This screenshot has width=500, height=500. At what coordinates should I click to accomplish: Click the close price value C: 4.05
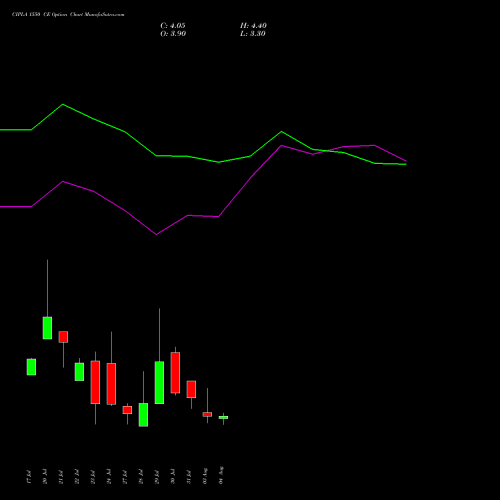(x=173, y=26)
